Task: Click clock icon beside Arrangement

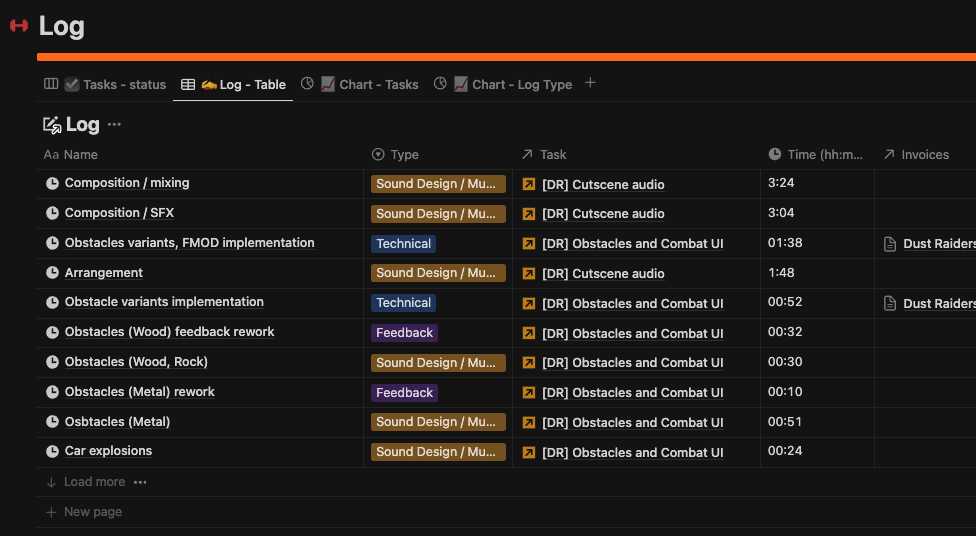Action: 52,273
